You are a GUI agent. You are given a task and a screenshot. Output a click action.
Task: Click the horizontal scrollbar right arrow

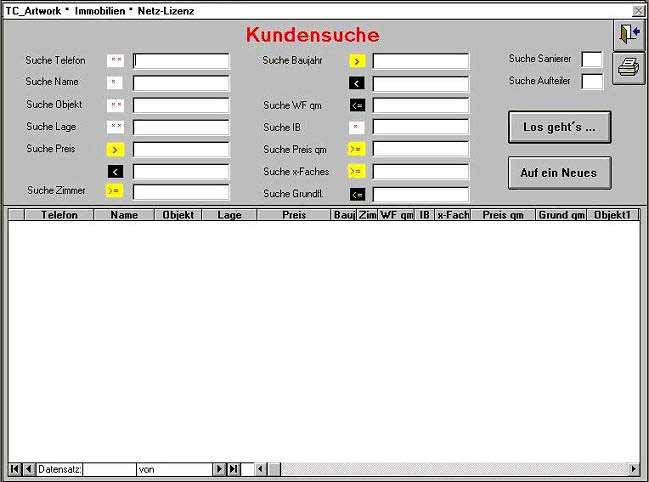[633, 469]
